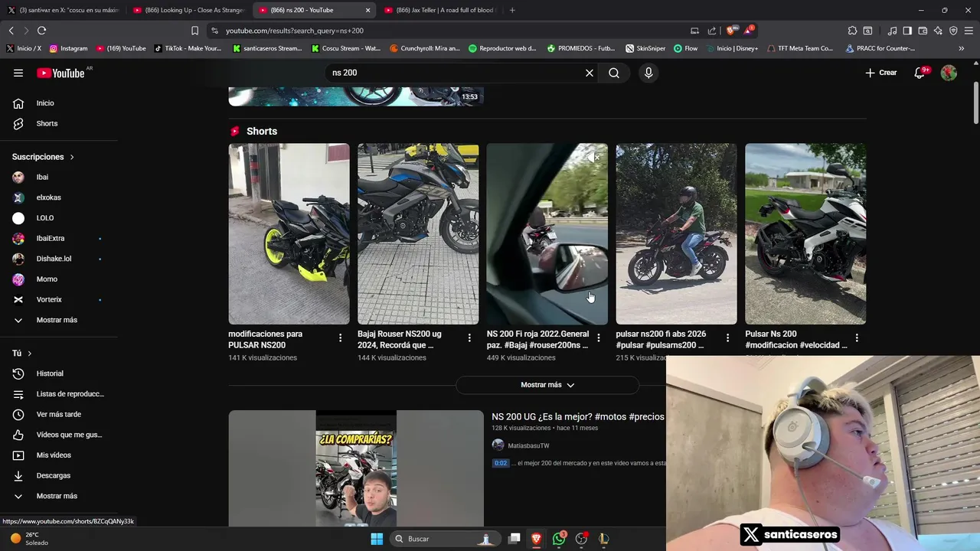Open Windows Start button
This screenshot has width=980, height=551.
(377, 539)
